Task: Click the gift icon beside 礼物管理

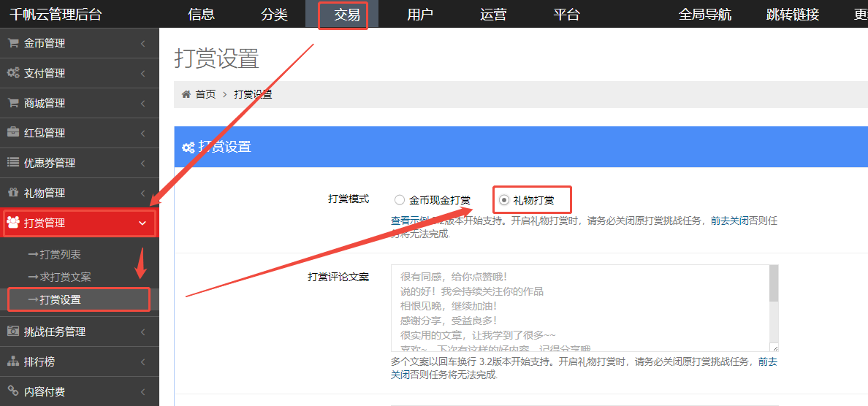Action: (12, 193)
